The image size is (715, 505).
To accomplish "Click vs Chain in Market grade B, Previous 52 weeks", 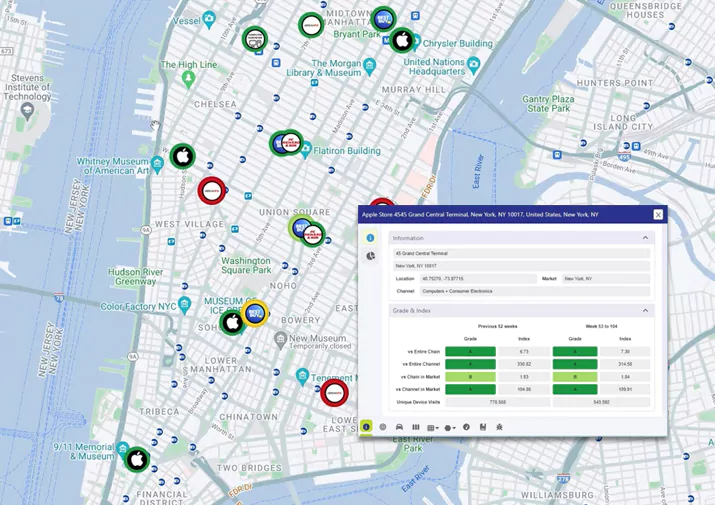I will coord(470,377).
